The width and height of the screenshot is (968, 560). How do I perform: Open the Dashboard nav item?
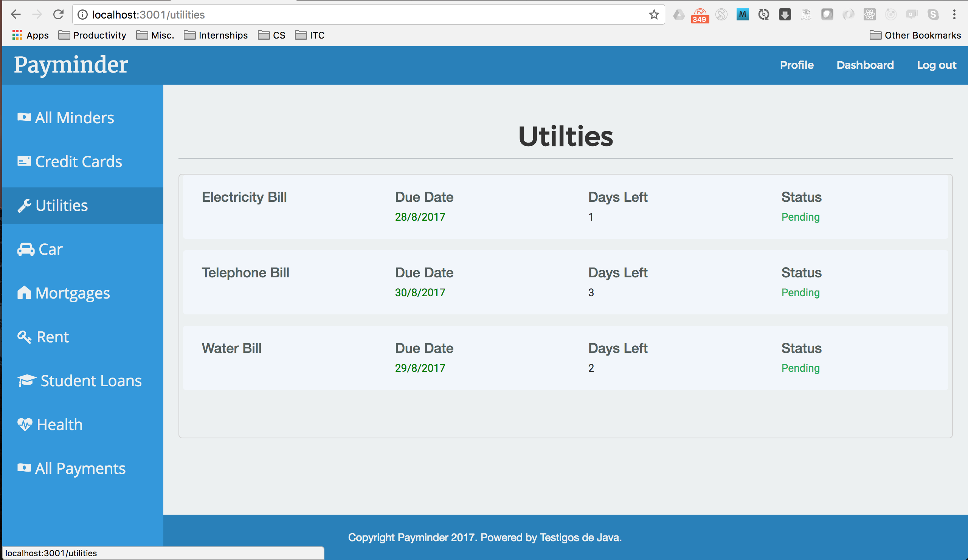865,65
